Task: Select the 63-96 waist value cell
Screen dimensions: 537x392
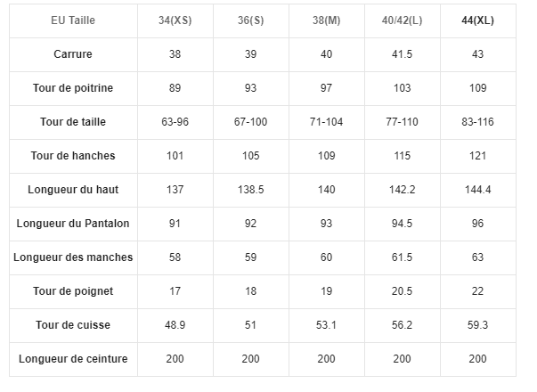Action: [x=175, y=122]
